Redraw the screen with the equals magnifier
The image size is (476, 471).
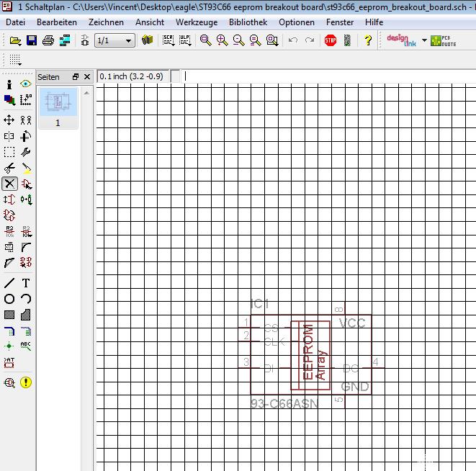(256, 40)
